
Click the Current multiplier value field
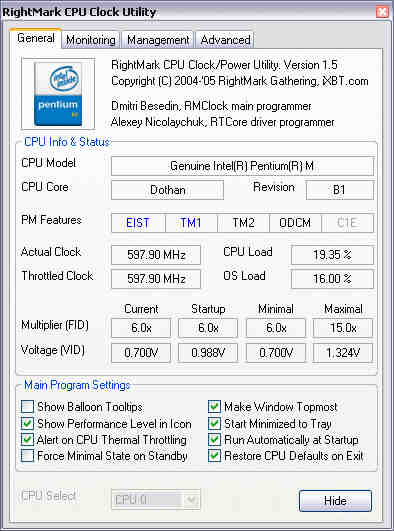click(141, 328)
